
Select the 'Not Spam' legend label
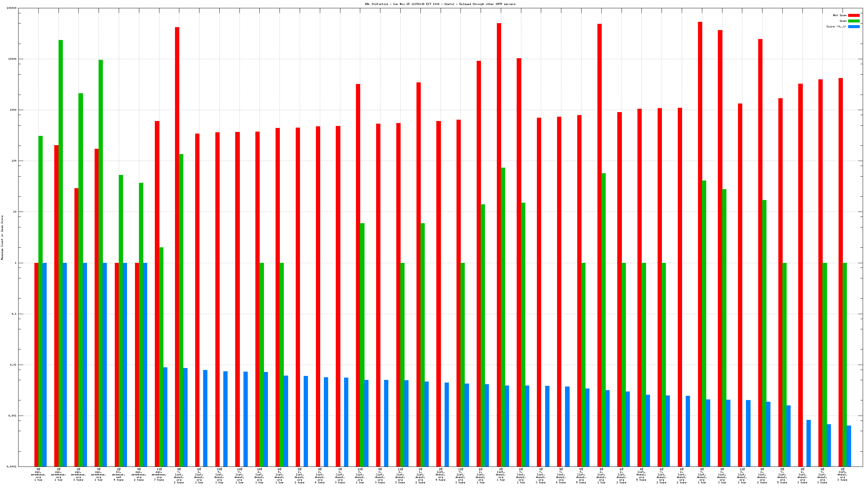(839, 16)
